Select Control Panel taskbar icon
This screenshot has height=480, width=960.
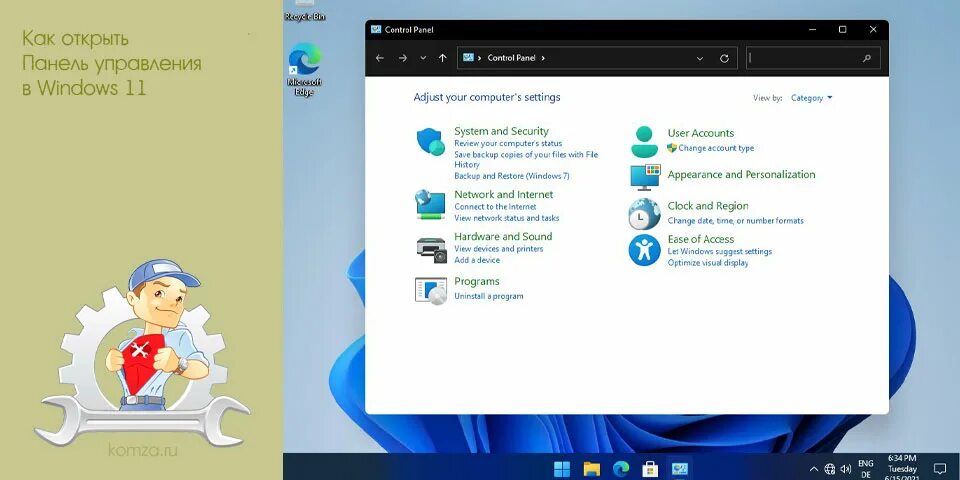pyautogui.click(x=679, y=469)
